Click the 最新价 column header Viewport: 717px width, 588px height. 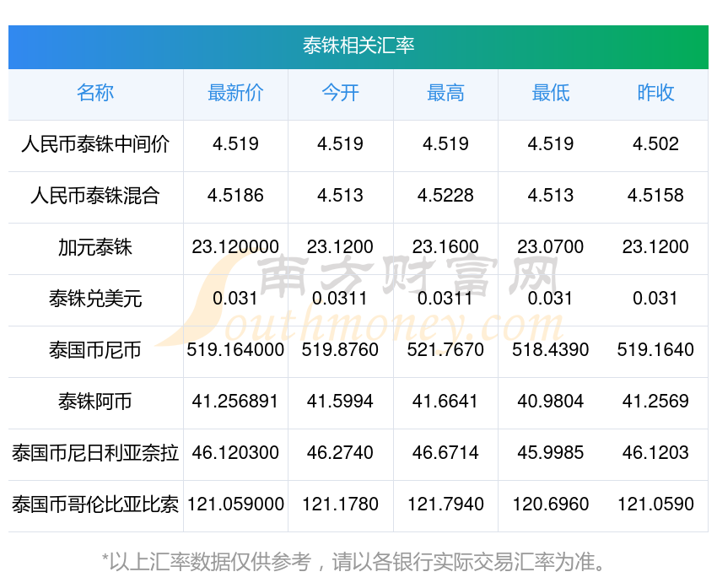[235, 93]
